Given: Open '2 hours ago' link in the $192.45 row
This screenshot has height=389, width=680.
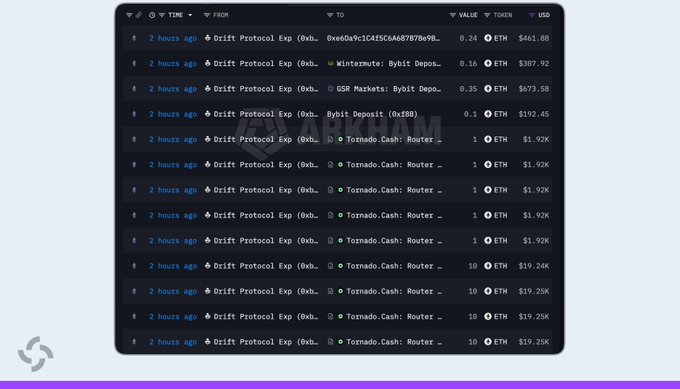Looking at the screenshot, I should (173, 114).
